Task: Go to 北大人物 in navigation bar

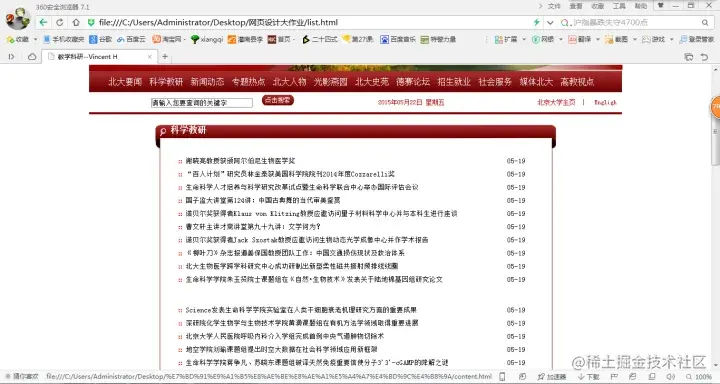Action: click(289, 82)
